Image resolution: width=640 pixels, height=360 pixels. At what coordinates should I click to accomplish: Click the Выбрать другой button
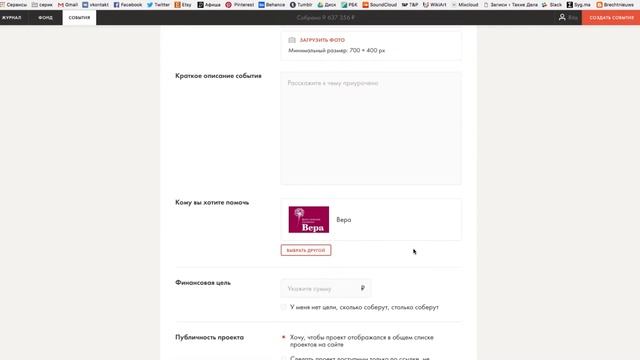(x=306, y=250)
